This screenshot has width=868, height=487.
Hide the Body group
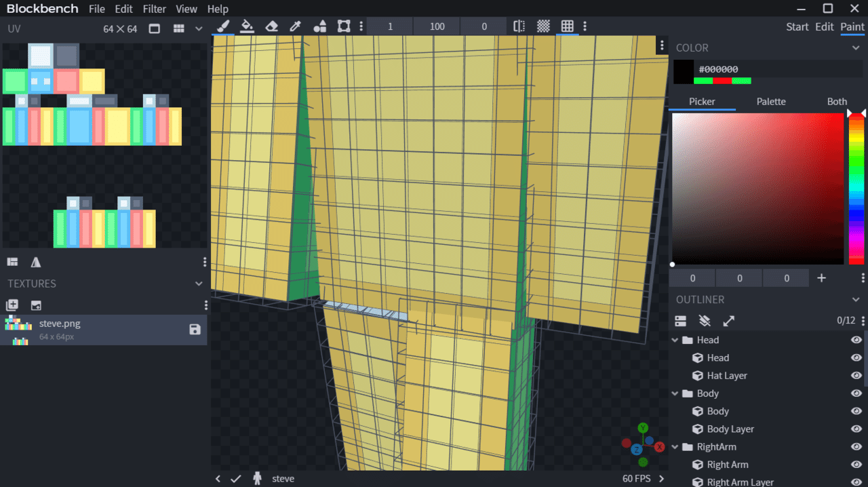tap(856, 393)
